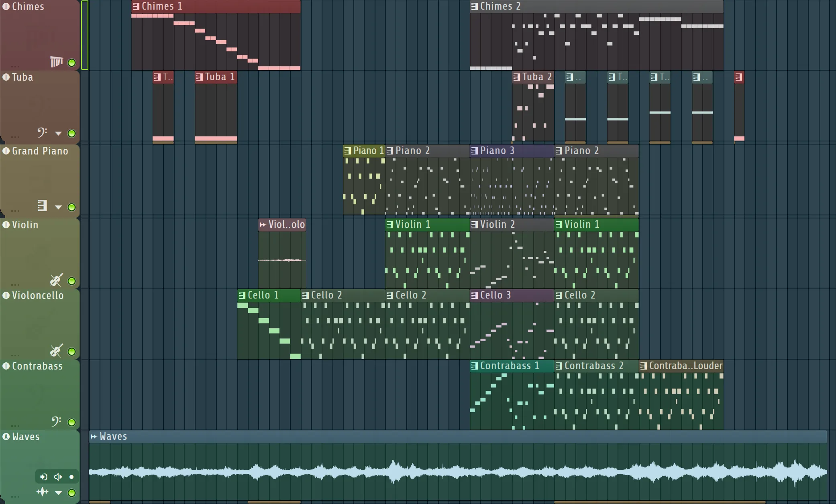Click the chimes instrument icon on Chimes track
This screenshot has width=836, height=504.
click(x=57, y=62)
